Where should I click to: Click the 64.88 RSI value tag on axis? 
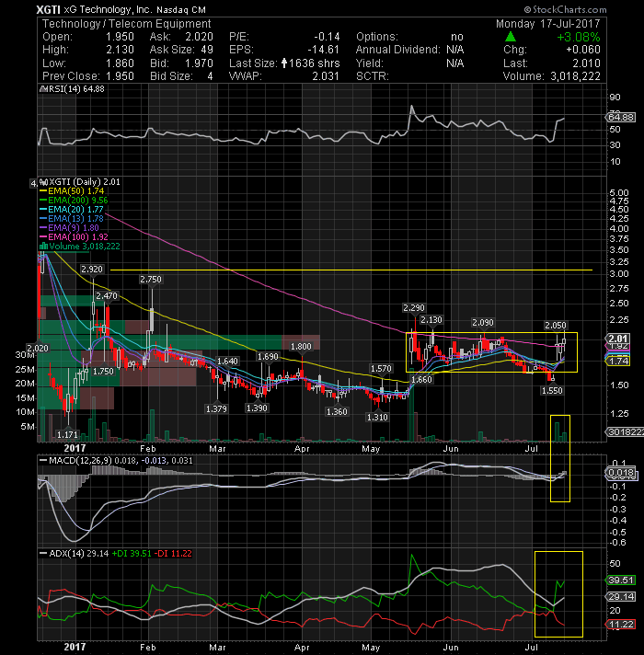tap(621, 118)
